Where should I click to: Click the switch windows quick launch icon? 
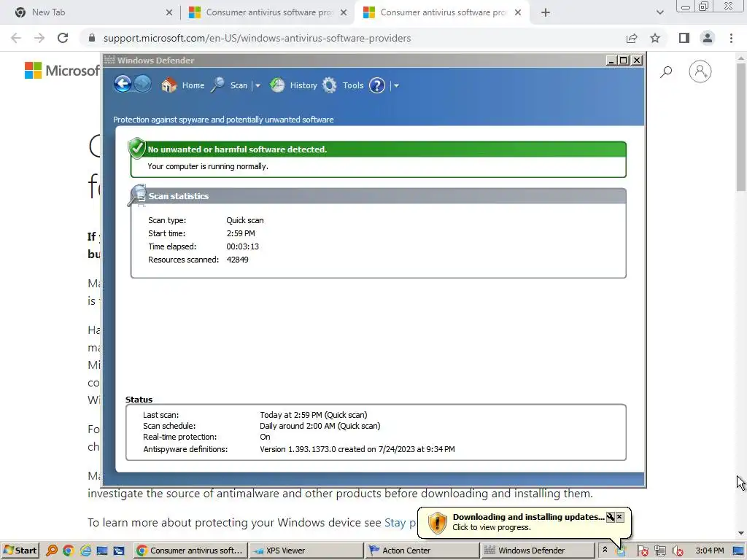click(x=119, y=551)
